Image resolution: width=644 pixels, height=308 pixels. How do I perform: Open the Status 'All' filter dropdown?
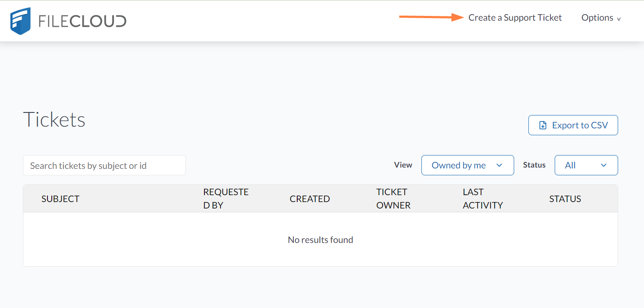586,165
